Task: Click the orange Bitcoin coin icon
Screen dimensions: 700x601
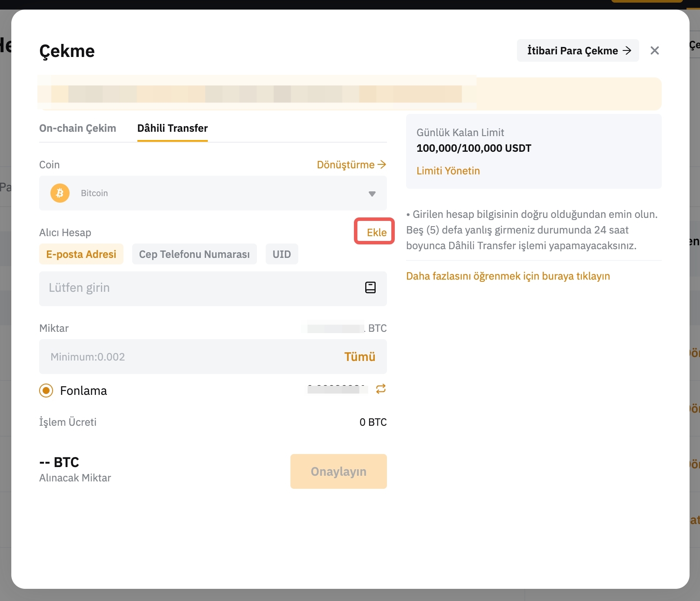Action: click(60, 193)
